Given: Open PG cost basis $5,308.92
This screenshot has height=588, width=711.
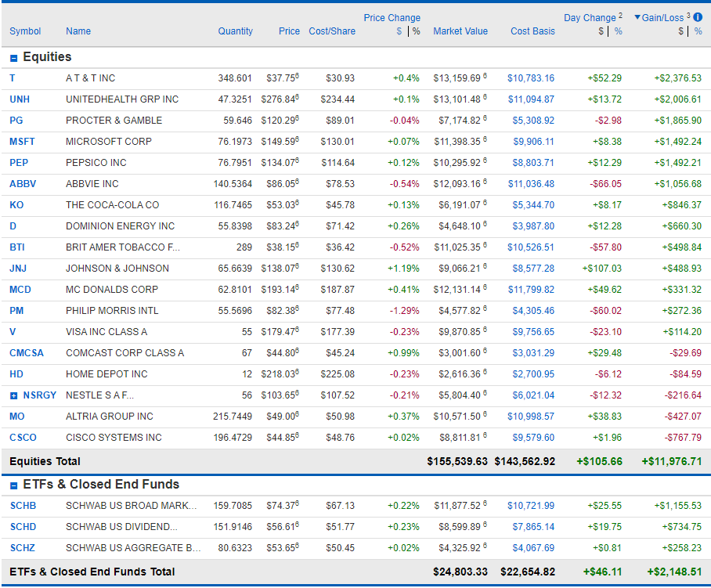Looking at the screenshot, I should pos(533,121).
